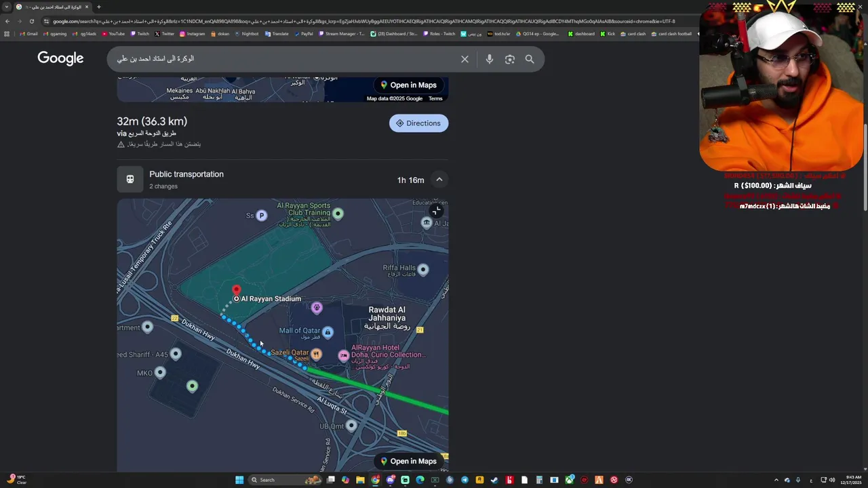Start voice search with microphone icon

(489, 60)
